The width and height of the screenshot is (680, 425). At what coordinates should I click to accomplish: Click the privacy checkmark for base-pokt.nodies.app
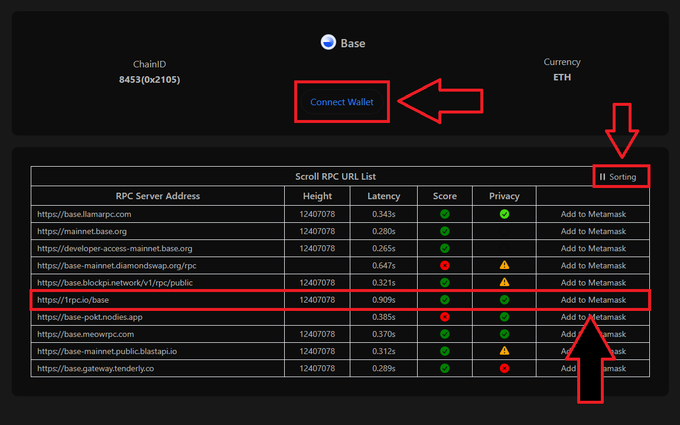pyautogui.click(x=504, y=317)
